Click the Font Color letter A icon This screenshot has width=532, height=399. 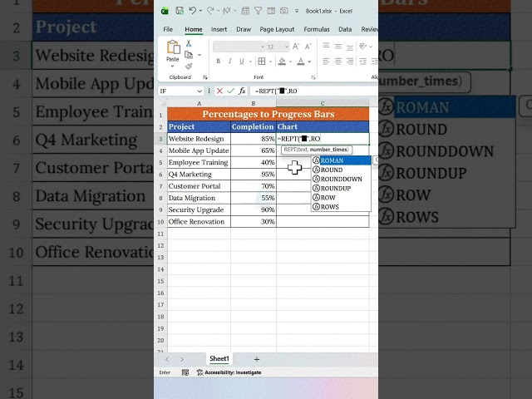(301, 61)
